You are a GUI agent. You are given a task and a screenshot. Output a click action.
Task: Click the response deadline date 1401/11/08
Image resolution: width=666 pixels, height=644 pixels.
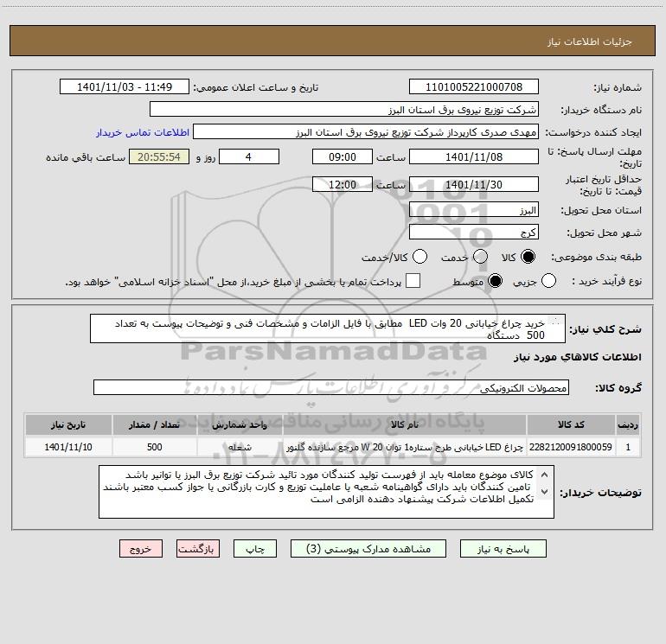click(474, 157)
